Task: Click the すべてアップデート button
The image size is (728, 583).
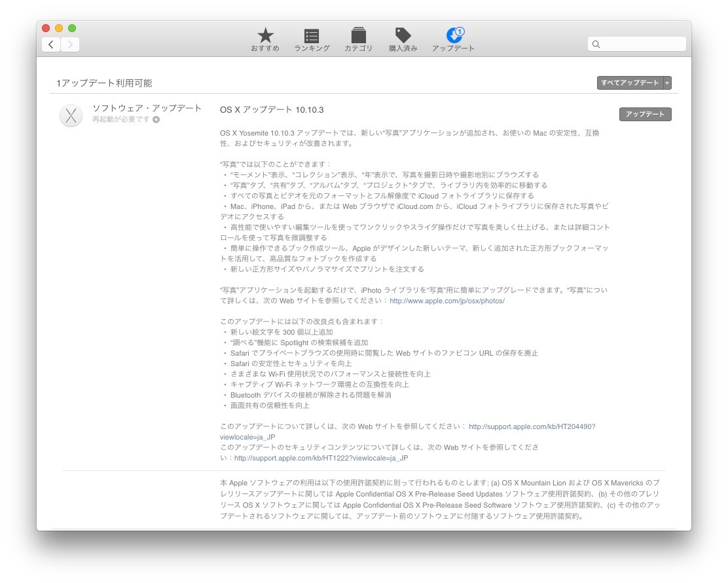Action: 630,83
